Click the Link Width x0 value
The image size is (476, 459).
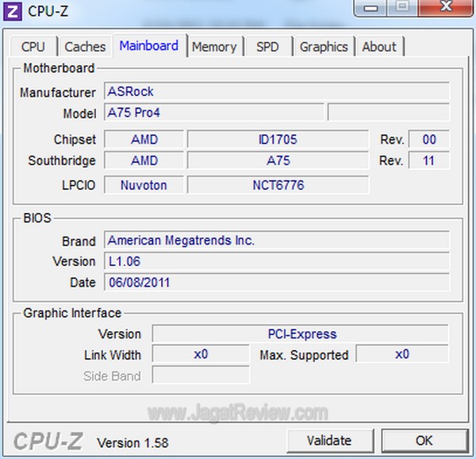[x=201, y=354]
